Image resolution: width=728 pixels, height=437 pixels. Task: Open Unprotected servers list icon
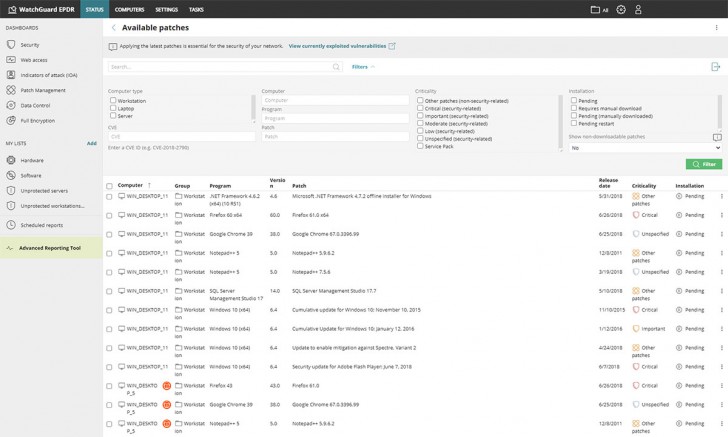tap(11, 190)
